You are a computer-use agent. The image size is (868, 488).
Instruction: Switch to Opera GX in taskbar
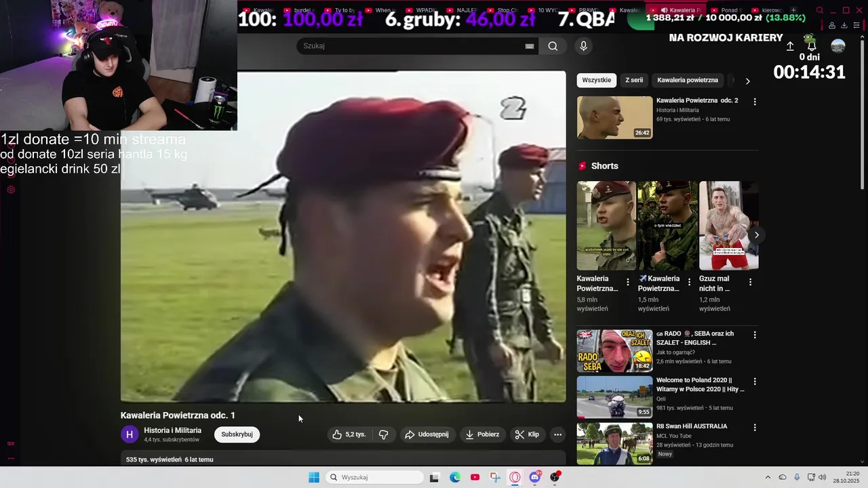[515, 477]
